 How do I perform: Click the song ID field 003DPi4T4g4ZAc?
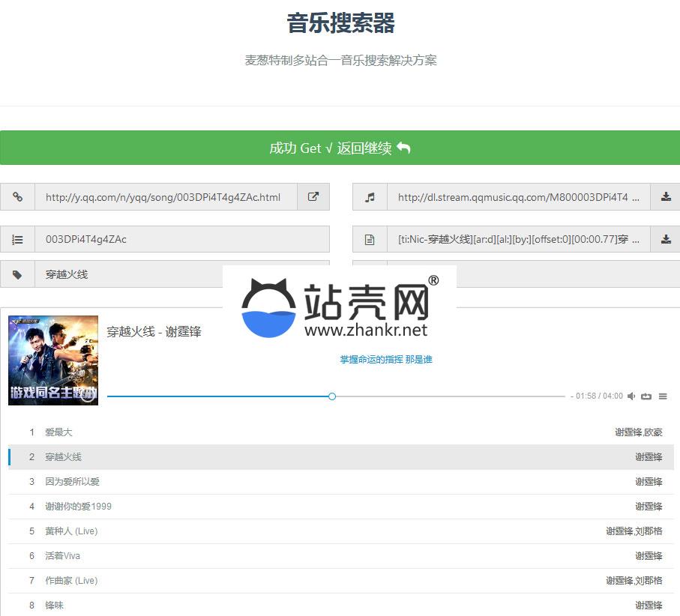pos(181,239)
